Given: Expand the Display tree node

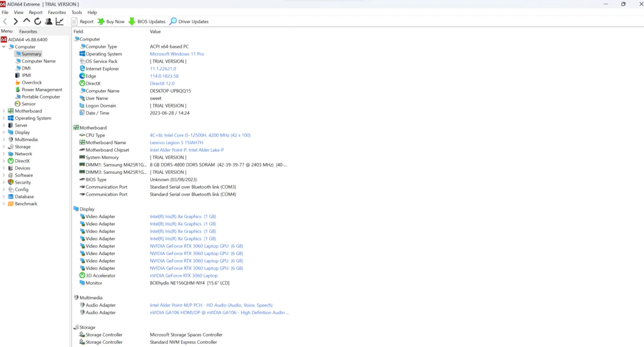Looking at the screenshot, I should 4,132.
